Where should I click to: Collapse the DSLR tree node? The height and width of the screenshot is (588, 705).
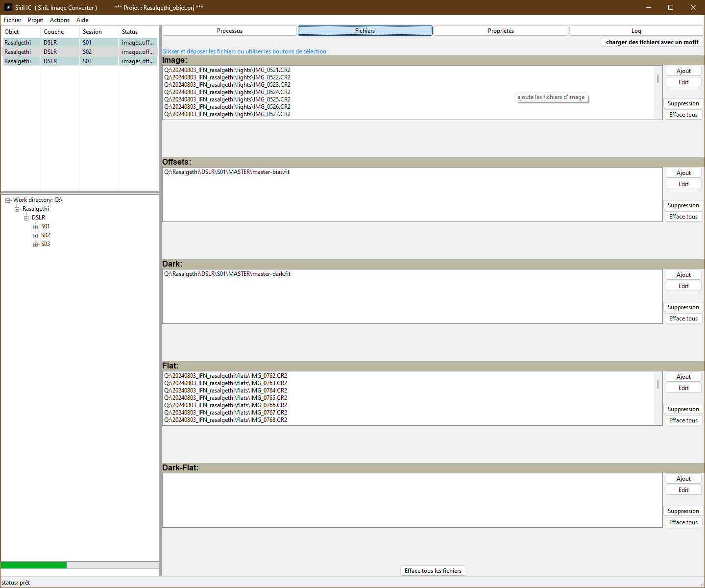click(26, 218)
